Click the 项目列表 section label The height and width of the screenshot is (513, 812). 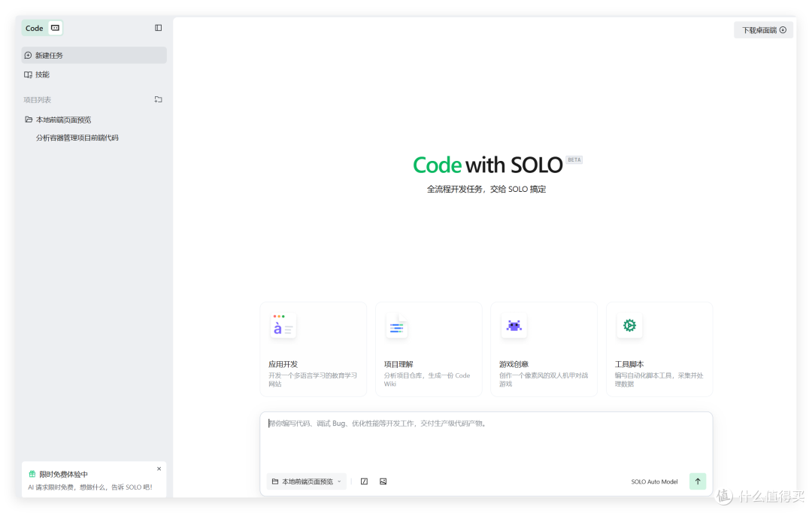[38, 99]
